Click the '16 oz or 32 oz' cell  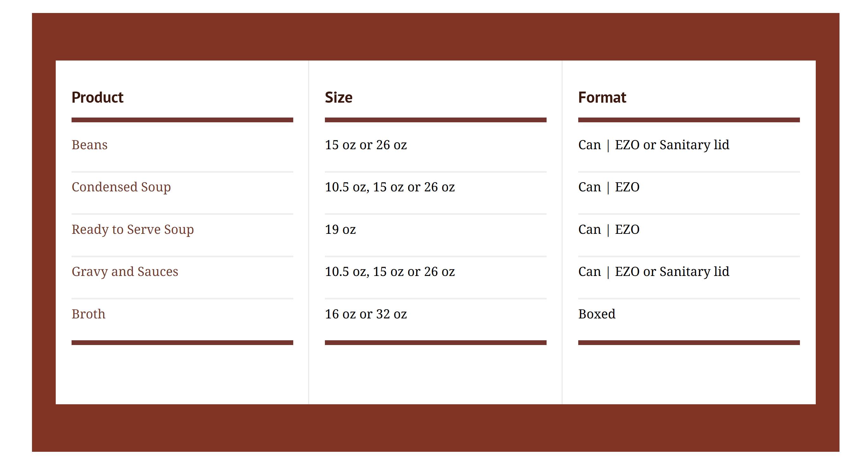(365, 314)
